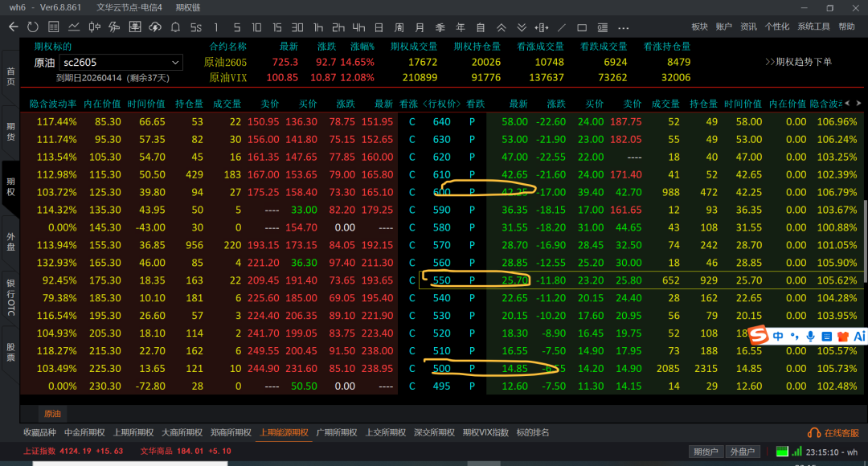Select the 4h period

(x=358, y=27)
